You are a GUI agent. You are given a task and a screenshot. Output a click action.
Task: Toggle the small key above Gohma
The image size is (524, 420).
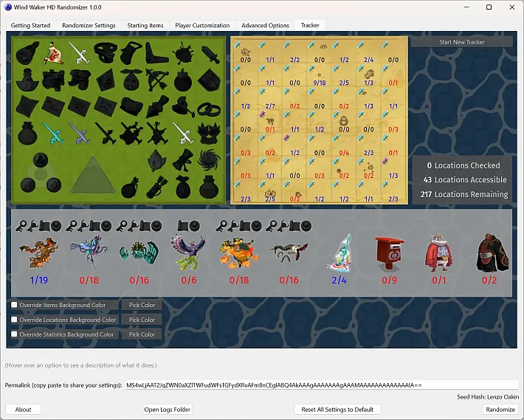coord(21,226)
